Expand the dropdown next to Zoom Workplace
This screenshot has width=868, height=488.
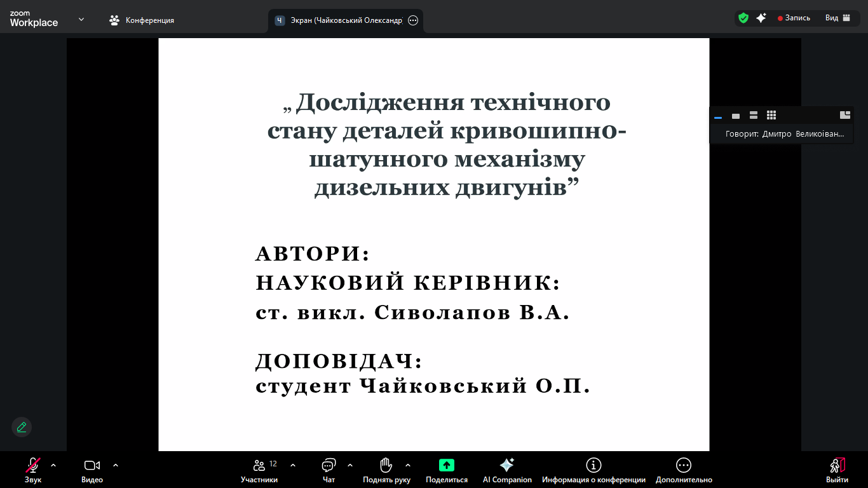(81, 20)
